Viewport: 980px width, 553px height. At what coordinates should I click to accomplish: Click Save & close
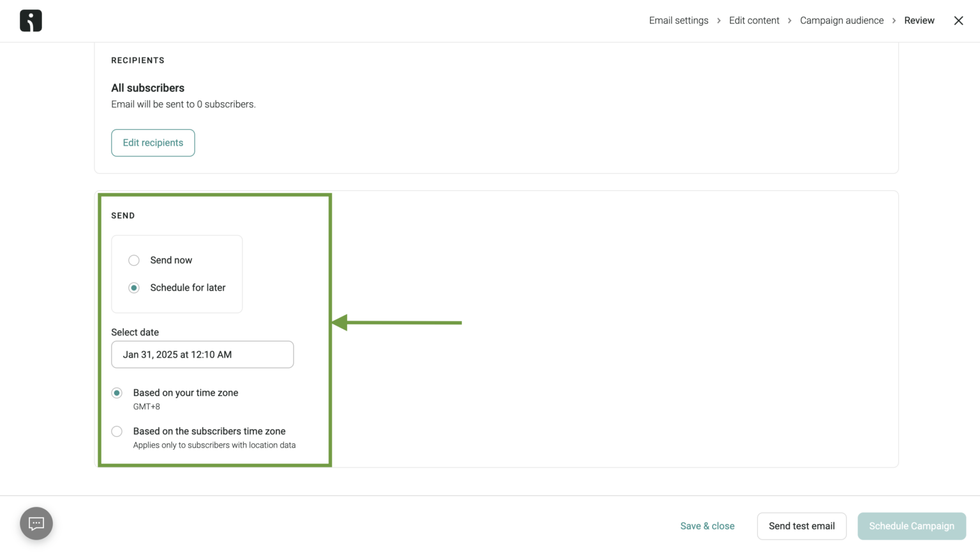707,526
